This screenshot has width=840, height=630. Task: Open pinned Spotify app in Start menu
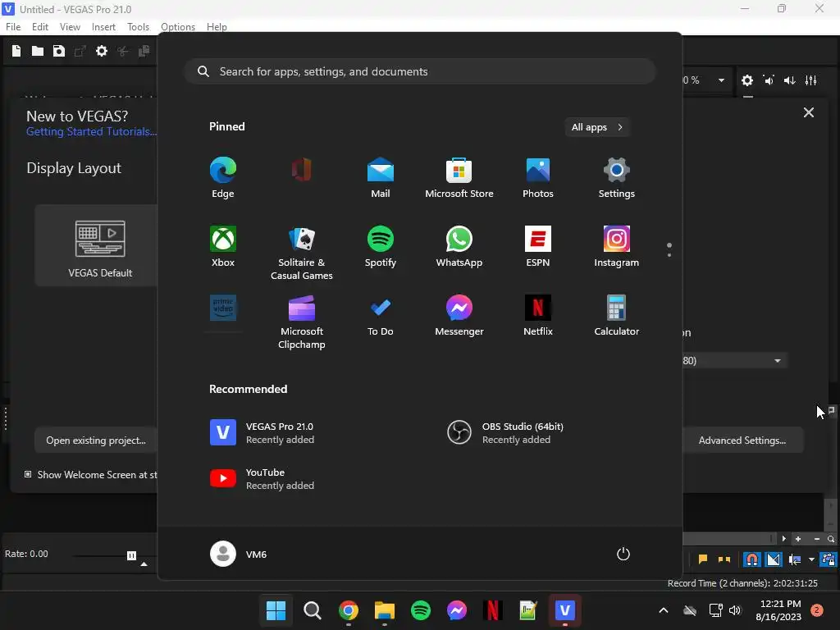pyautogui.click(x=381, y=246)
